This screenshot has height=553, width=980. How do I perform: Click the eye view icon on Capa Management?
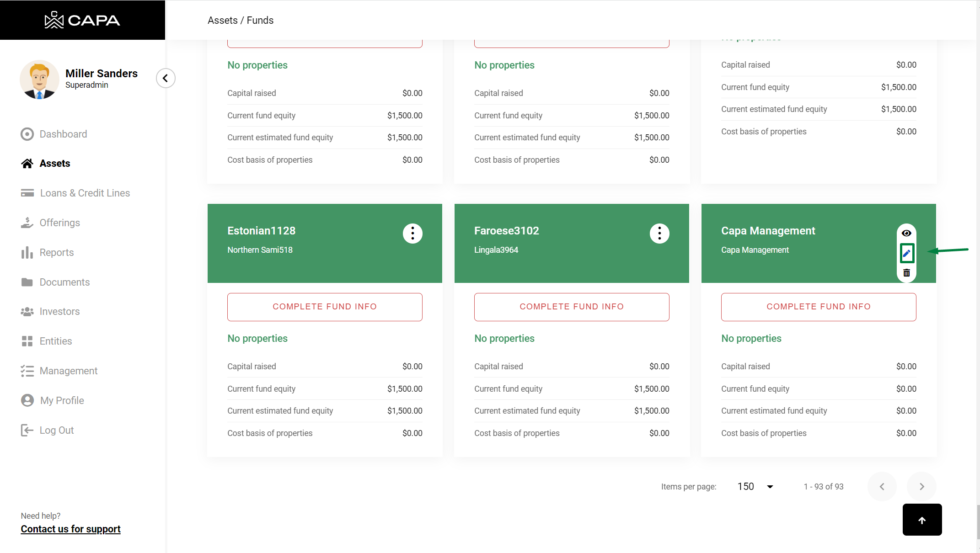pyautogui.click(x=906, y=233)
